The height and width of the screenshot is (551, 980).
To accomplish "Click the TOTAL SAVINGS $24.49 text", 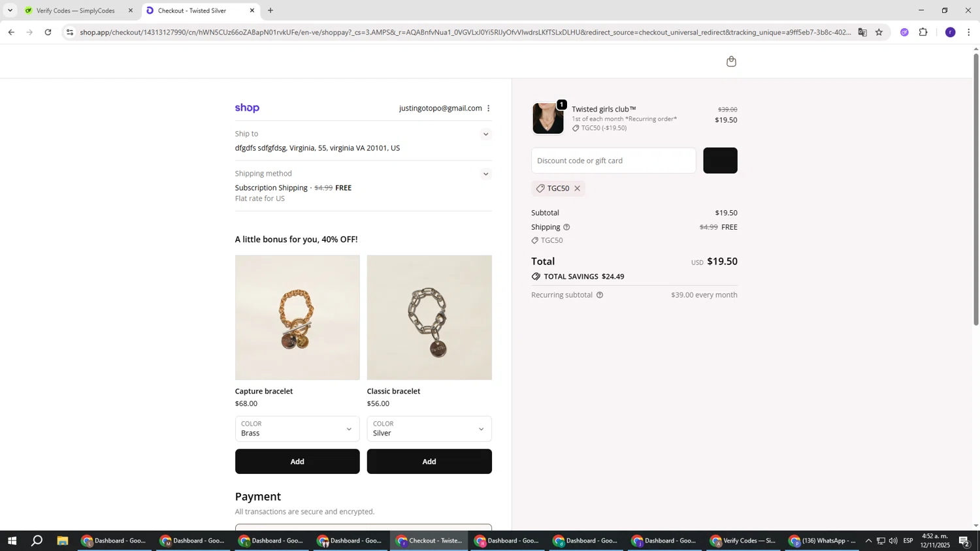I will pyautogui.click(x=584, y=277).
